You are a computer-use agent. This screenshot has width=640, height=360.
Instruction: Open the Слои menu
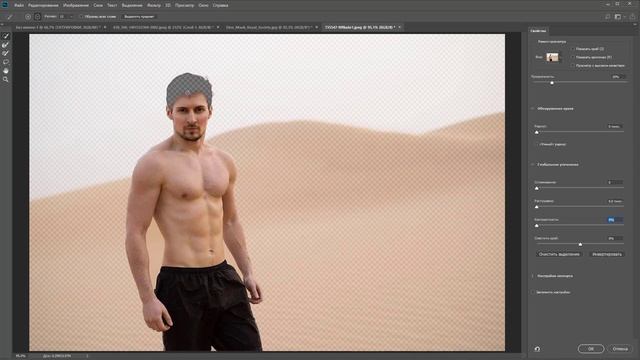click(x=98, y=5)
